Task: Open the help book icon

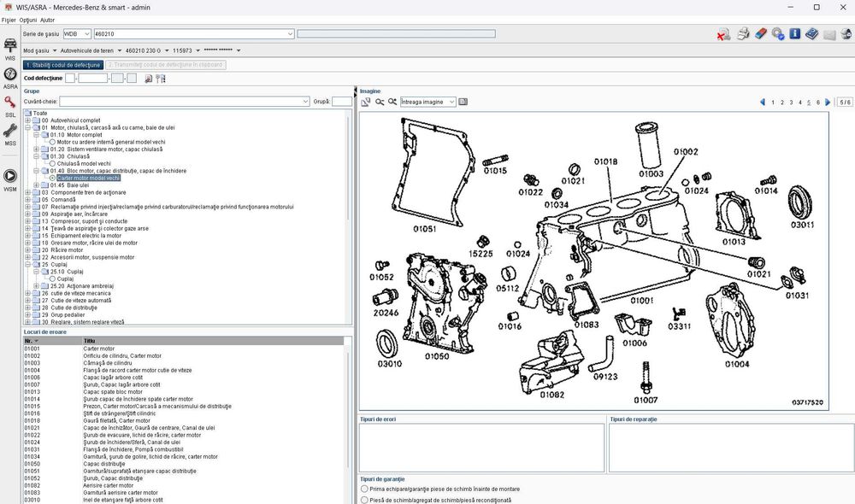Action: [x=812, y=34]
